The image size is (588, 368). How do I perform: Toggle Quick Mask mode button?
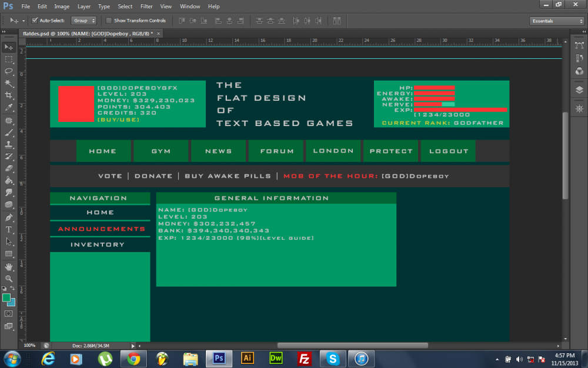9,314
